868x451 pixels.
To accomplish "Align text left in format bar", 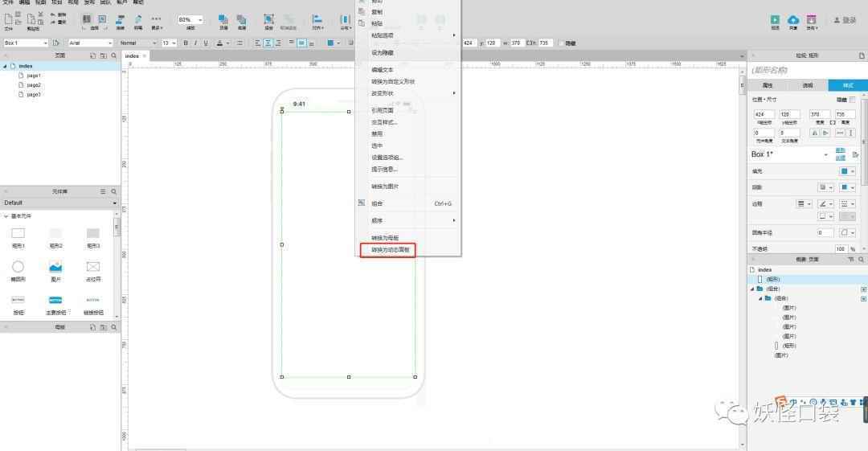I will coord(258,43).
